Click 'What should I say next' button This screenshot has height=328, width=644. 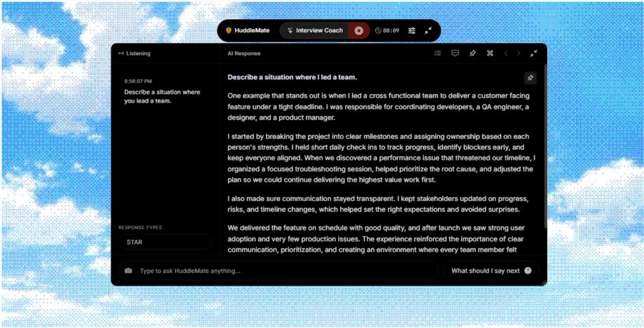tap(491, 271)
